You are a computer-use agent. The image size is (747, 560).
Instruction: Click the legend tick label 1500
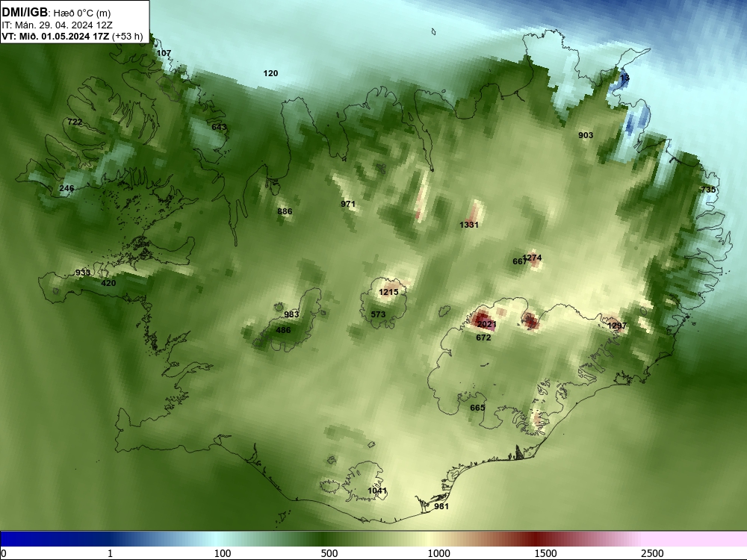coord(545,553)
